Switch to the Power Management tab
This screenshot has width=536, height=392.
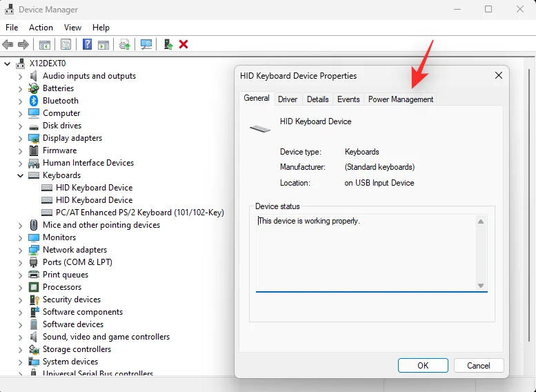401,99
